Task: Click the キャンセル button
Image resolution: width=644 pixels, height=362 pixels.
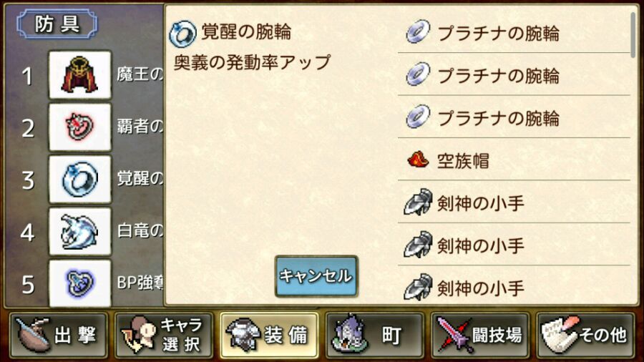Action: click(316, 276)
